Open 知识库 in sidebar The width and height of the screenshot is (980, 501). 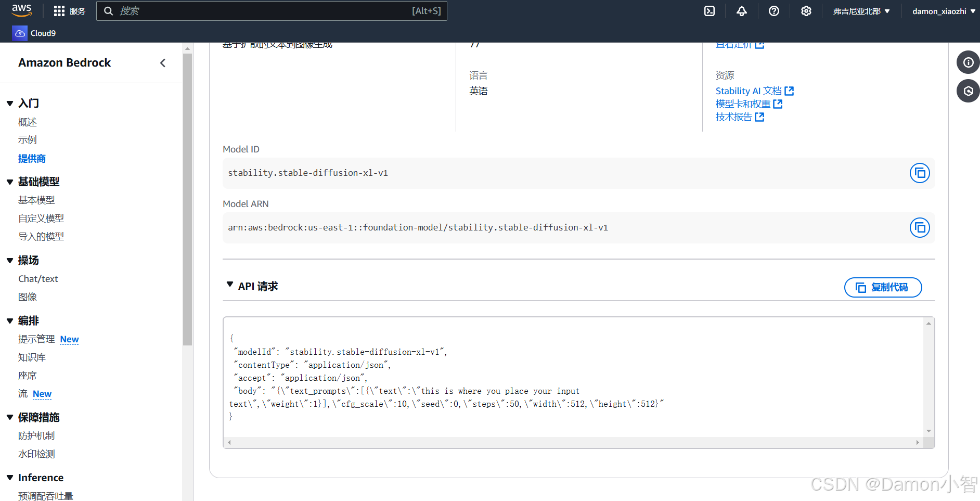[x=32, y=357]
